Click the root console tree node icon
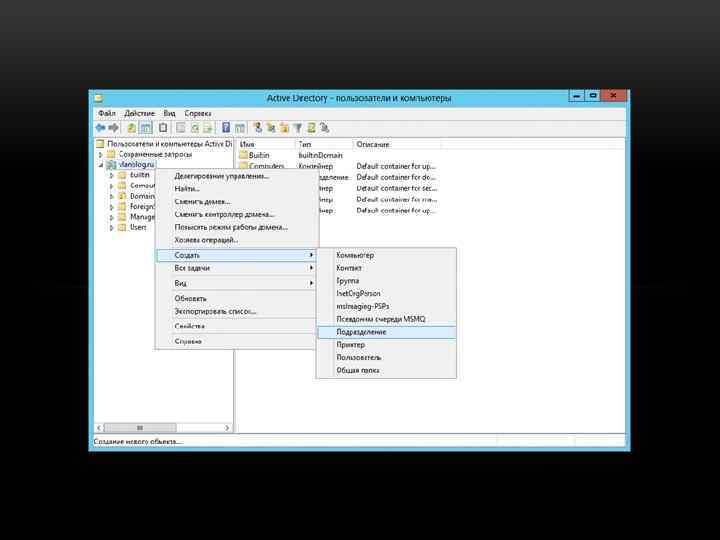 point(100,144)
